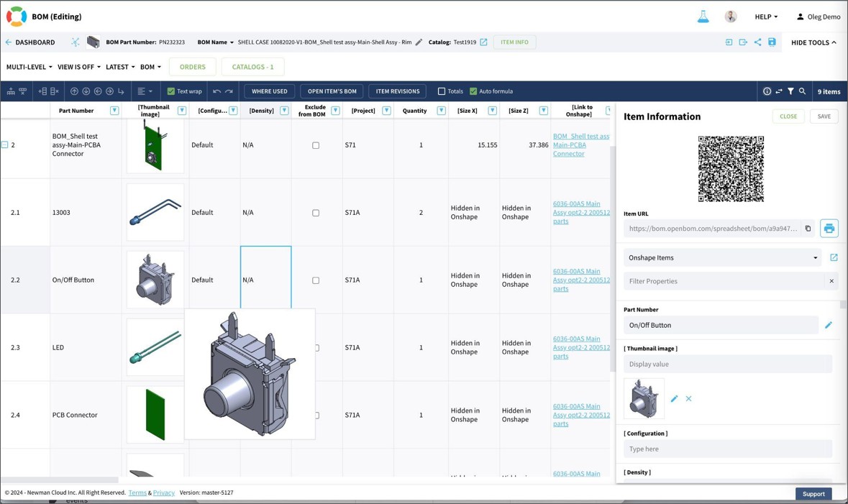
Task: Remove the thumbnail image with X
Action: (x=688, y=398)
